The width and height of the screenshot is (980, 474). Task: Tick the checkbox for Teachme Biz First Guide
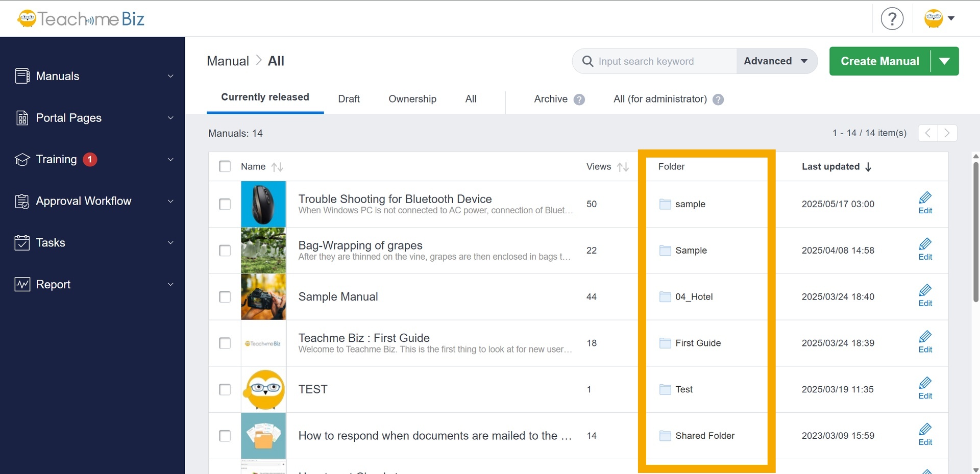click(225, 343)
